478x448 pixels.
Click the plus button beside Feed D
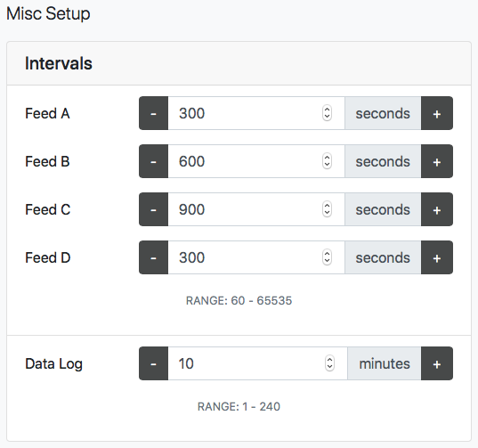pyautogui.click(x=437, y=257)
